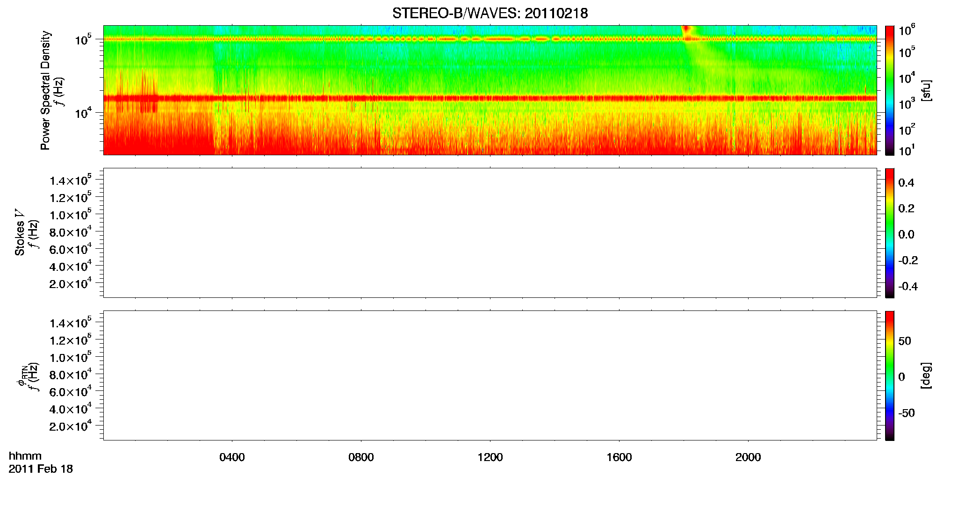980x505 pixels.
Task: Click the Stokes V axis label
Action: click(20, 232)
